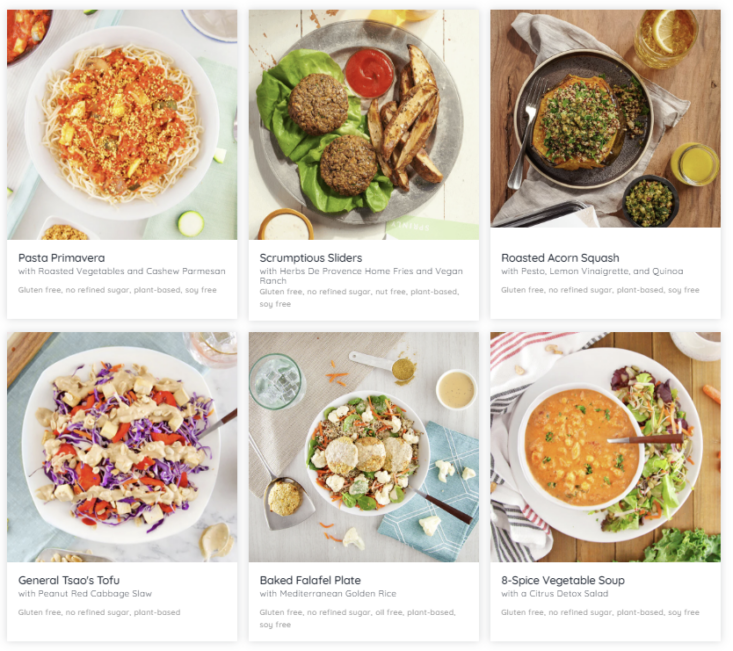Click the Baked Falafel Plate title
Screen dimensions: 733x651
[x=310, y=580]
